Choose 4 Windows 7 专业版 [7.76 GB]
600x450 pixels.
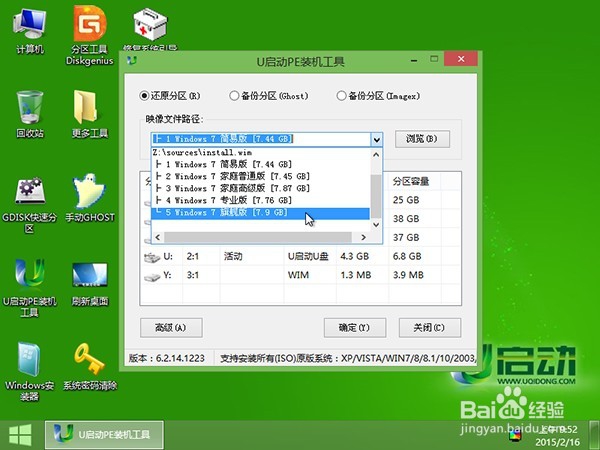(x=261, y=200)
